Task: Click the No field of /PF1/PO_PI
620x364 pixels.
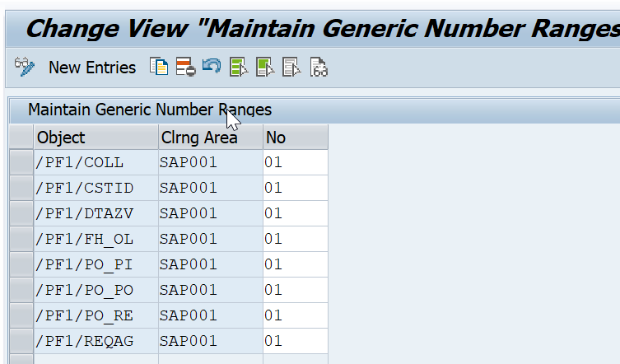Action: point(296,264)
